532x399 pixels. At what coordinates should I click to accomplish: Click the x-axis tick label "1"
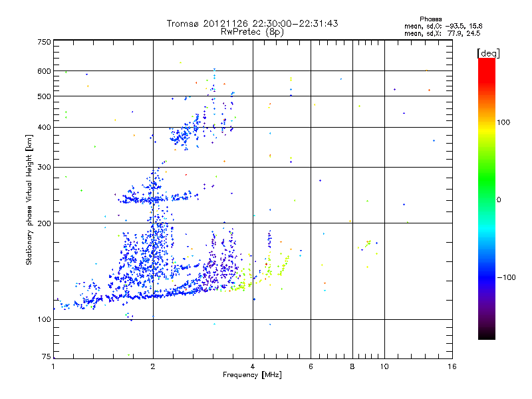(x=53, y=366)
